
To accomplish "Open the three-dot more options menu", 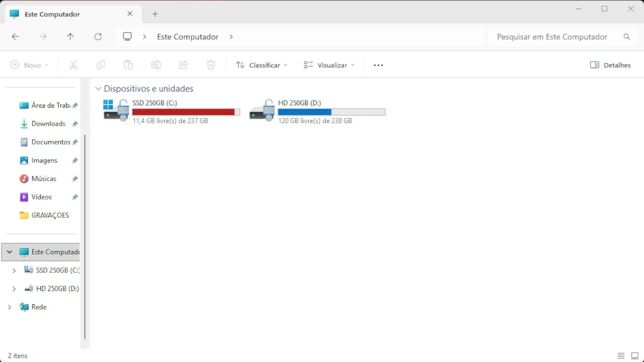I will pos(378,65).
